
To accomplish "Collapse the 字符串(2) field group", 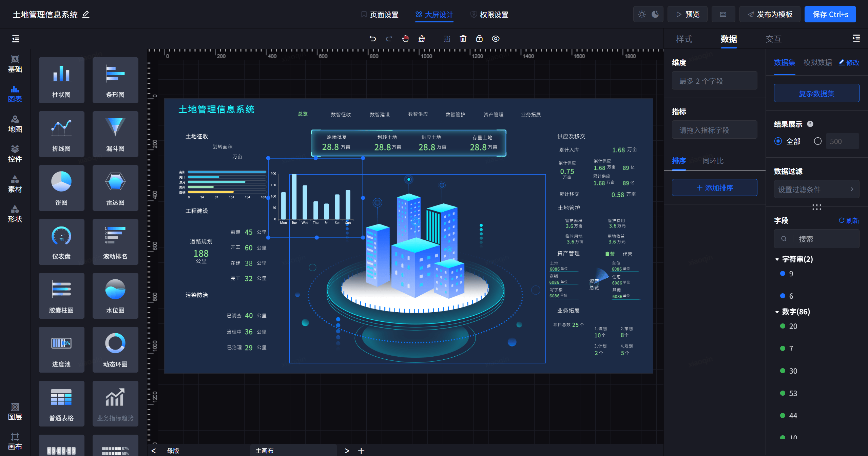I will click(777, 259).
